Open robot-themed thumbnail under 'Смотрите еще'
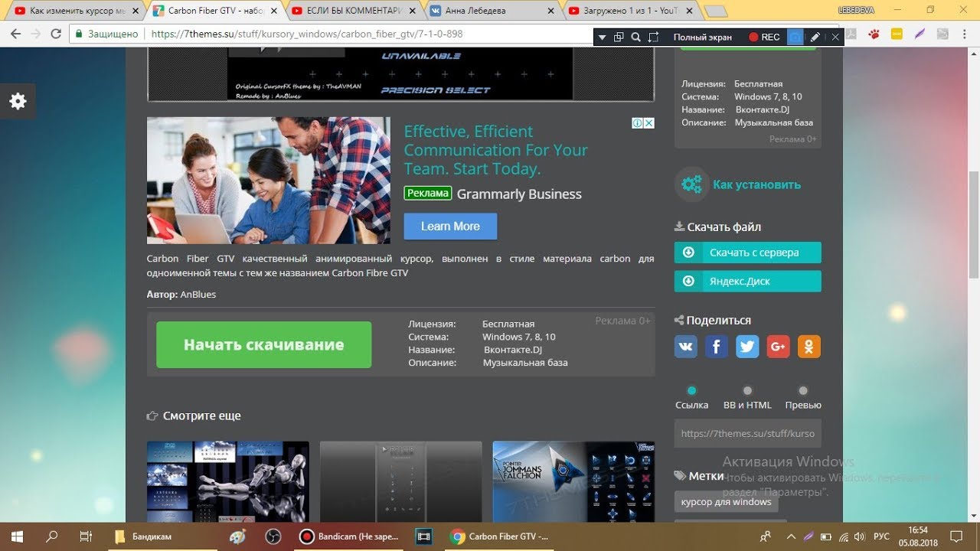 tap(228, 481)
